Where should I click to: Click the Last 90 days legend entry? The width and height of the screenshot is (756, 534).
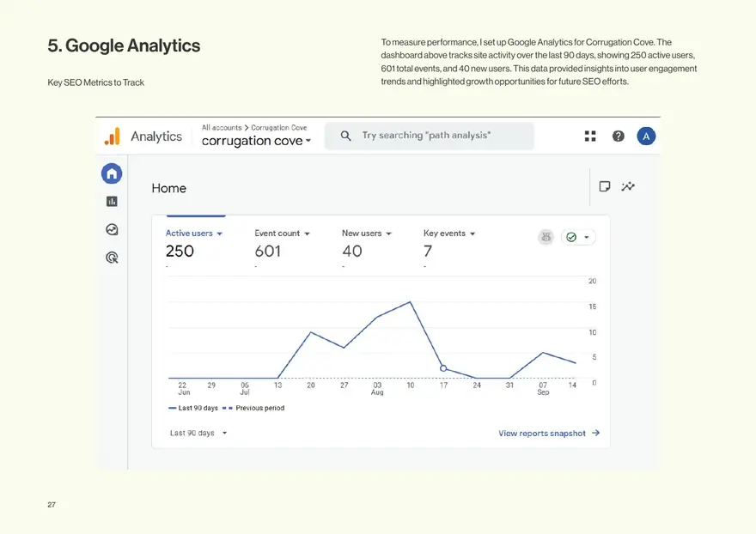(192, 408)
